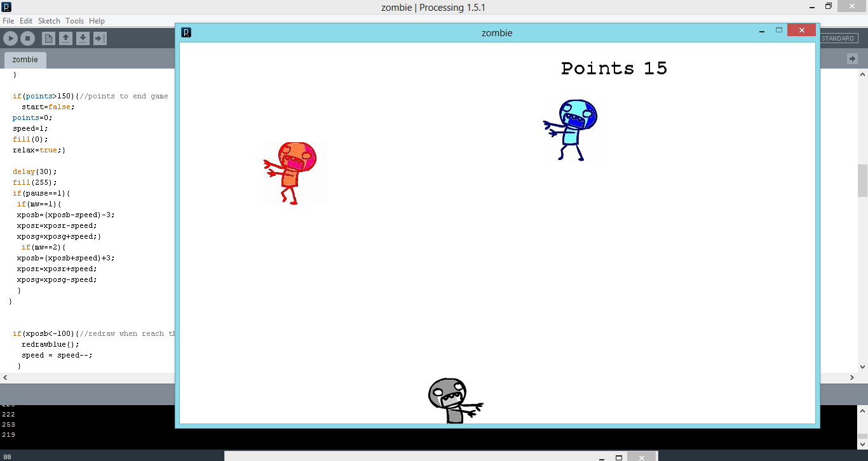Save the sketch using the toolbar icon
This screenshot has width=868, height=461.
[x=83, y=39]
